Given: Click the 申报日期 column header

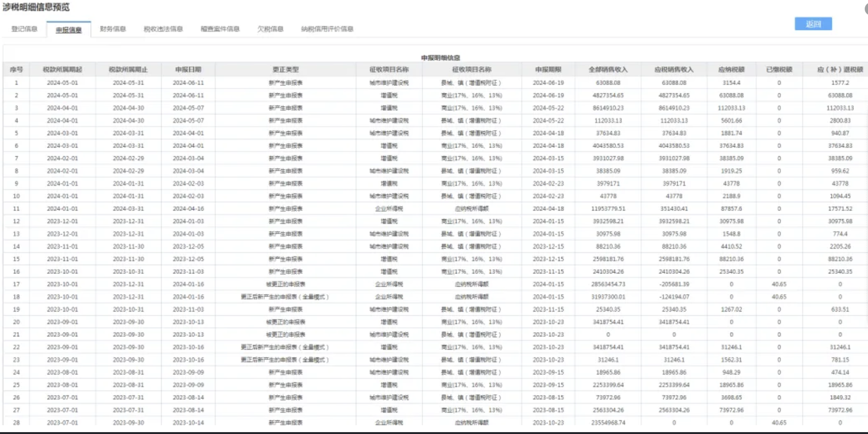Looking at the screenshot, I should pos(188,69).
